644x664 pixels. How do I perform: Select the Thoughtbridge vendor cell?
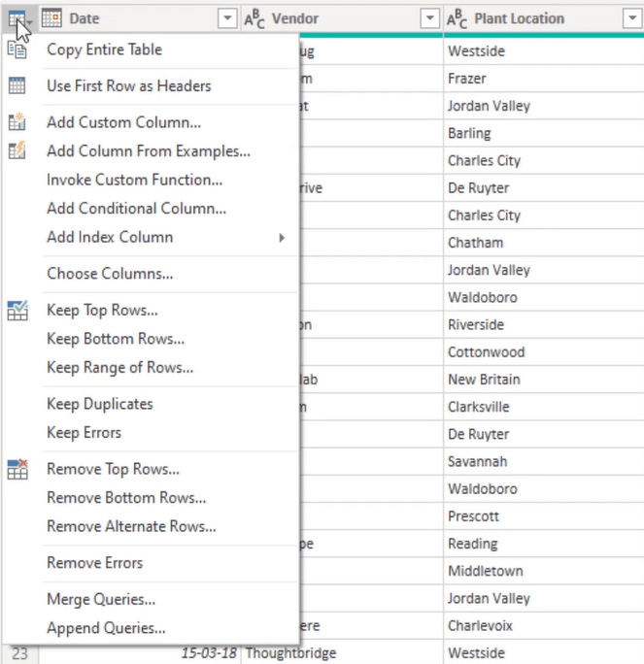pyautogui.click(x=342, y=653)
